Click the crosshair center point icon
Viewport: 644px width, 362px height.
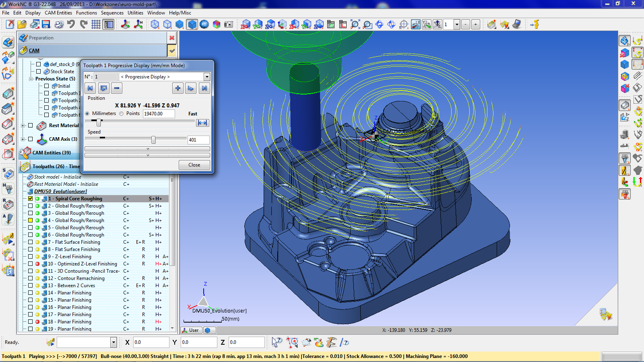[x=404, y=25]
